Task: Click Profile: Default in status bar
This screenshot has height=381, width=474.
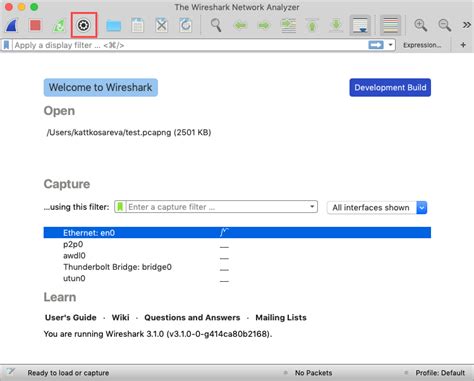Action: [x=440, y=373]
